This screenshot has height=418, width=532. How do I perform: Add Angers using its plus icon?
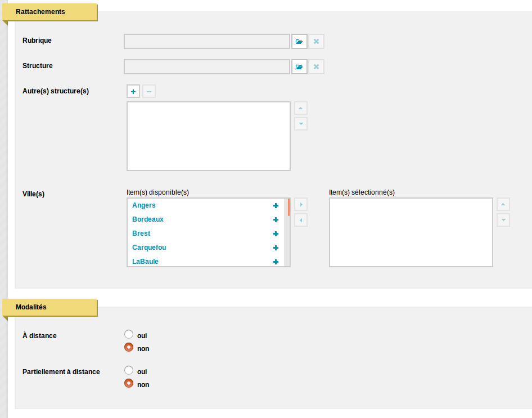point(276,205)
